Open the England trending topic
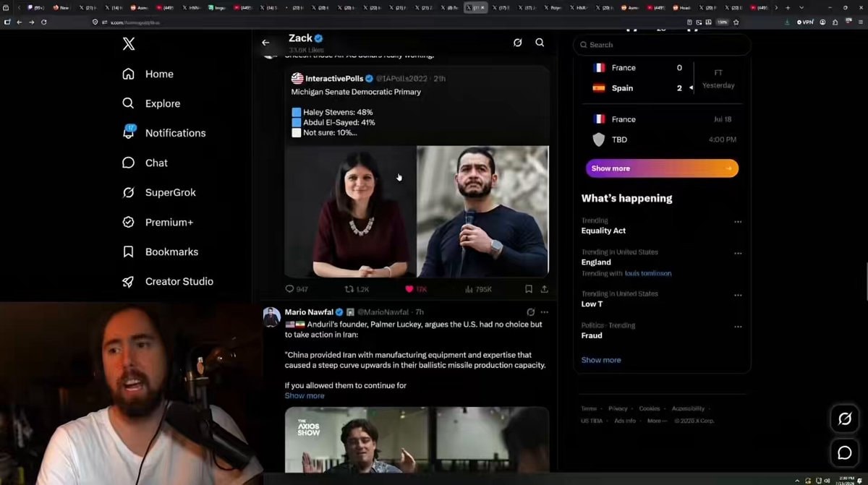The width and height of the screenshot is (868, 485). [596, 262]
